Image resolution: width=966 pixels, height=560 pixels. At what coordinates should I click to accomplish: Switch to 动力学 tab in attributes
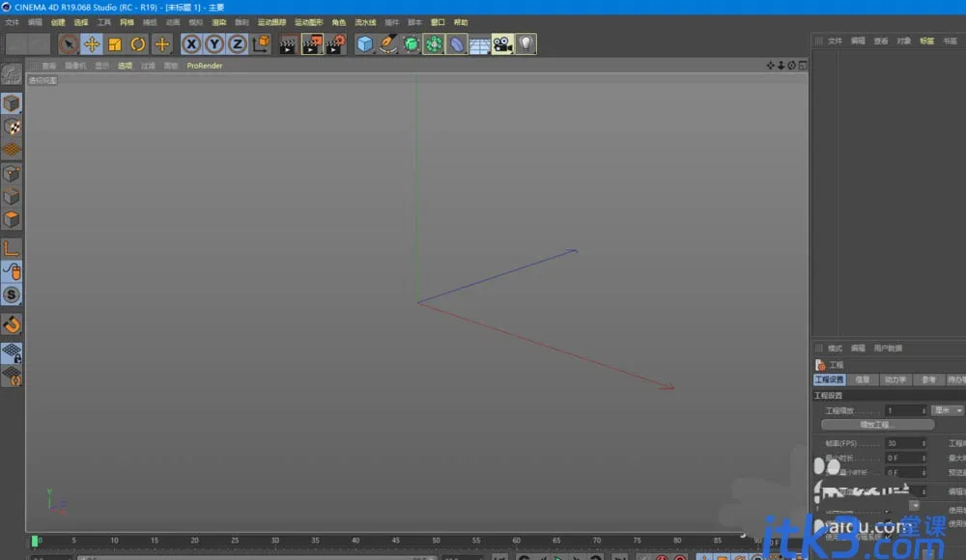click(x=895, y=380)
